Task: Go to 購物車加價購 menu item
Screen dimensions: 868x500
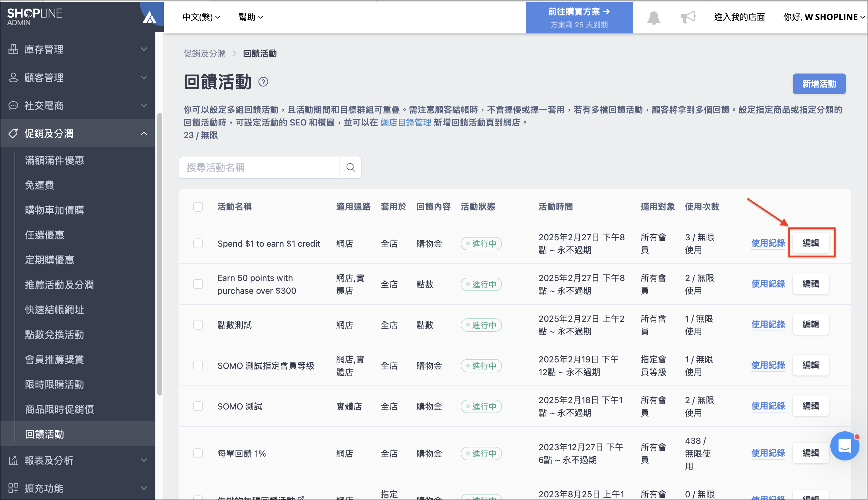Action: tap(54, 210)
